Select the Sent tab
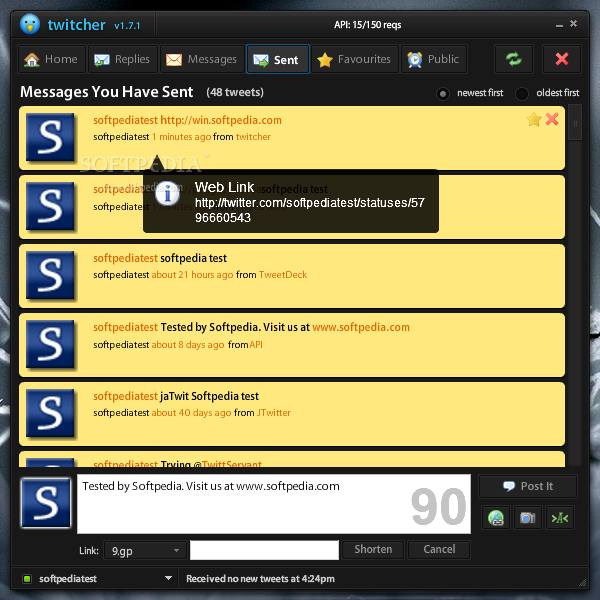 pos(278,59)
